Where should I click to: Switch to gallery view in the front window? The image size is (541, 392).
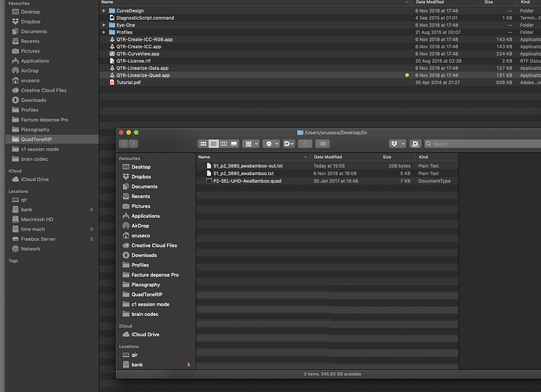(233, 144)
